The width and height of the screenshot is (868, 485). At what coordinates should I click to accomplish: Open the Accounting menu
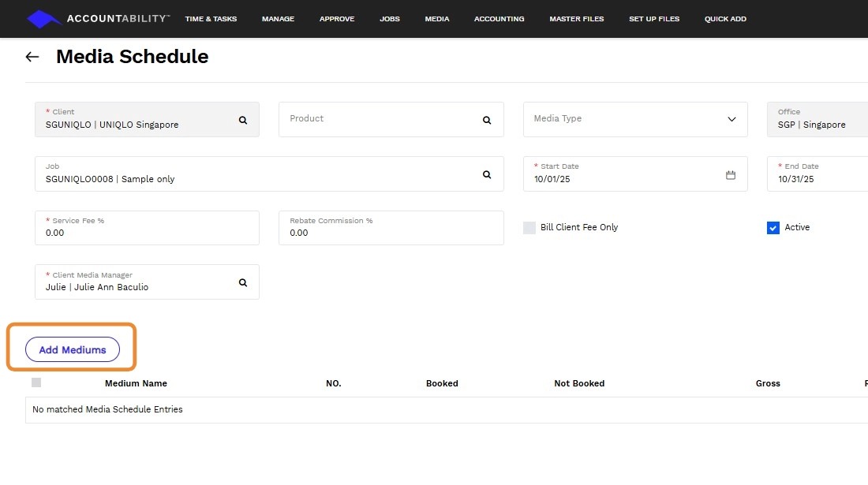(499, 19)
